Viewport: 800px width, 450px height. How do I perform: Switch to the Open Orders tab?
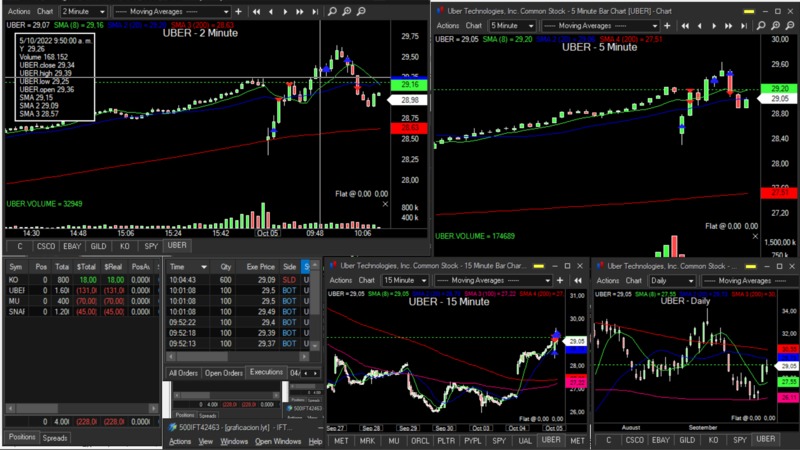pos(223,372)
